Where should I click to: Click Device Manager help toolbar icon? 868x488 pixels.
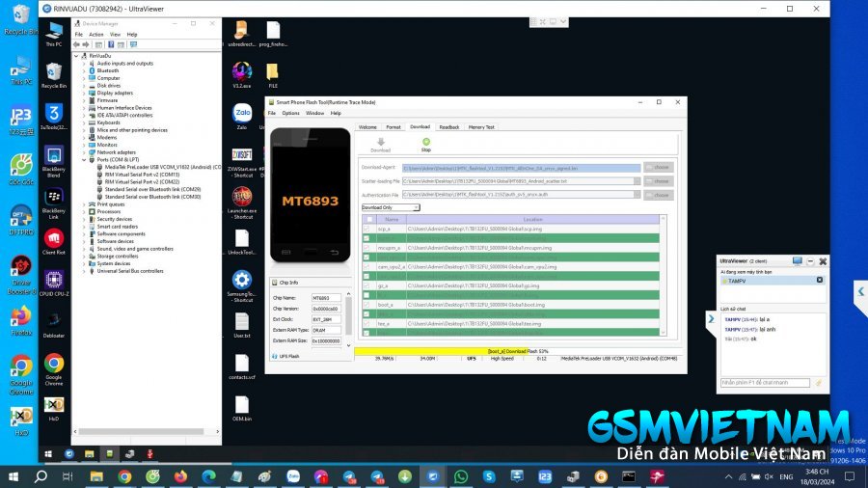pyautogui.click(x=111, y=44)
